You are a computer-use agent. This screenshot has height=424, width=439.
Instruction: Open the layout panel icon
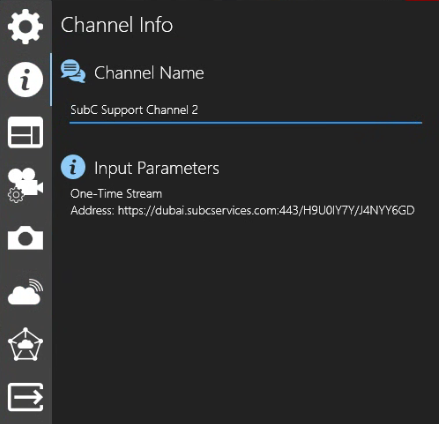coord(25,132)
